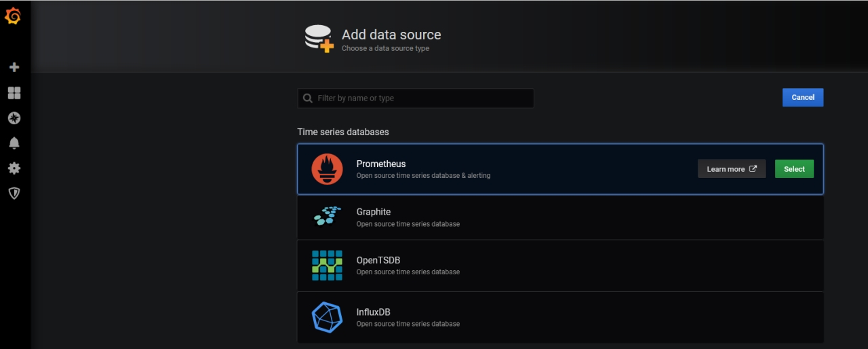
Task: Choose the Graphite data source row
Action: pos(560,217)
